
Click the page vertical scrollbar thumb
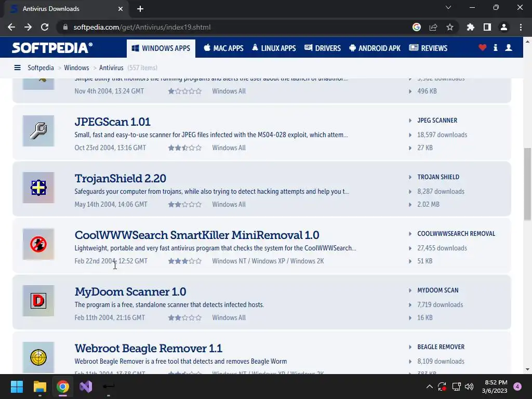527,184
